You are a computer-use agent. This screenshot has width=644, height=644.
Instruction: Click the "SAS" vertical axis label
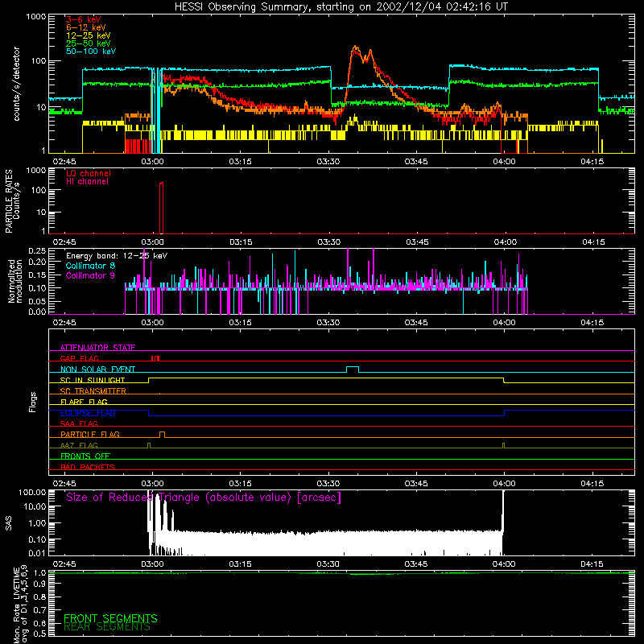click(8, 523)
